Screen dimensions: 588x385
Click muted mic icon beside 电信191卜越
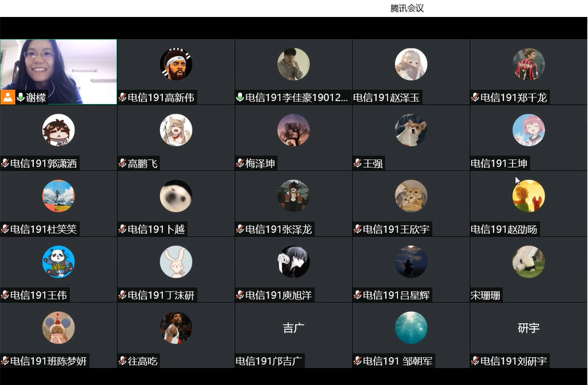(122, 229)
